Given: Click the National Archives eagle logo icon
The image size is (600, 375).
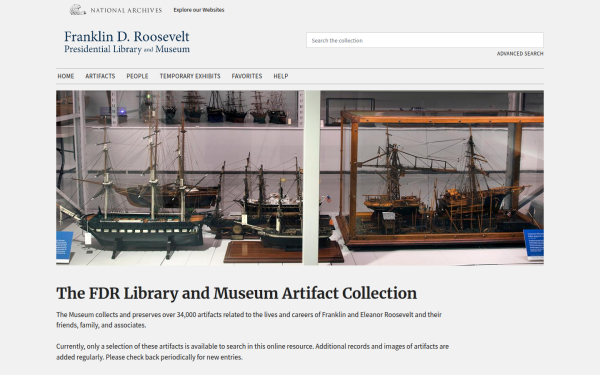Looking at the screenshot, I should [x=77, y=10].
